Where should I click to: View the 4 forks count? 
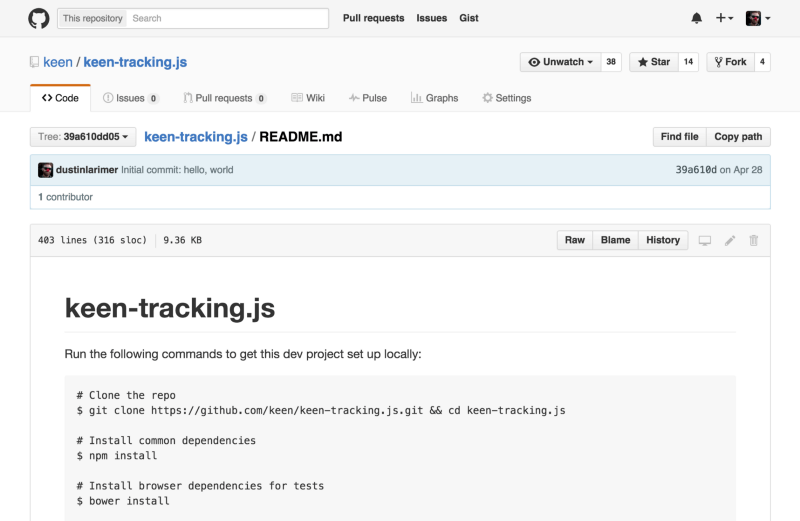point(762,62)
